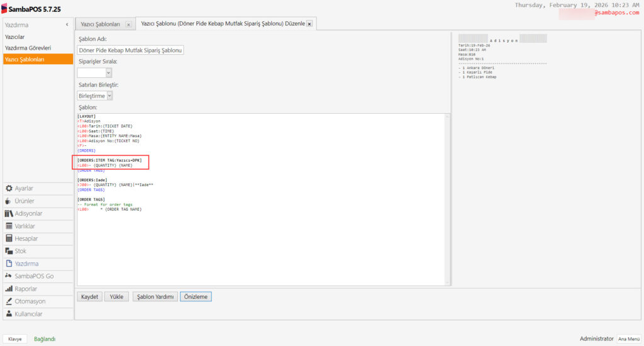This screenshot has height=346, width=644.
Task: Select Yazdırma Görevleri in the sidebar
Action: click(28, 48)
